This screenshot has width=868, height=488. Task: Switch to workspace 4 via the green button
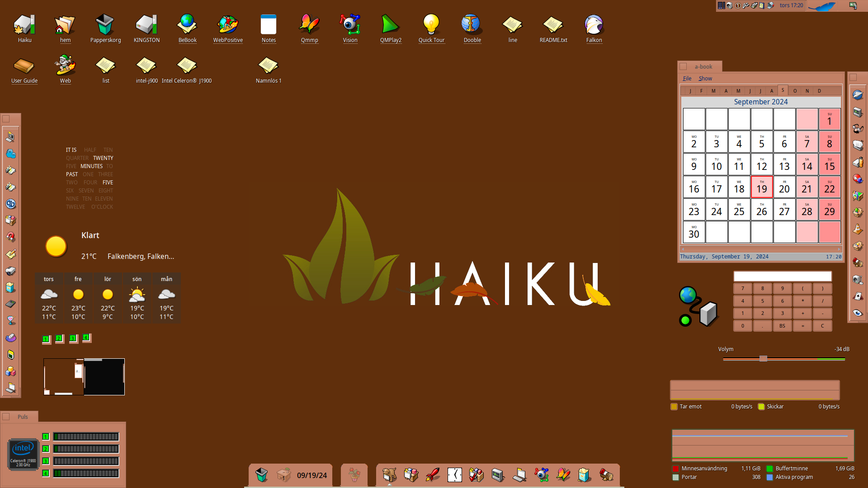point(86,337)
